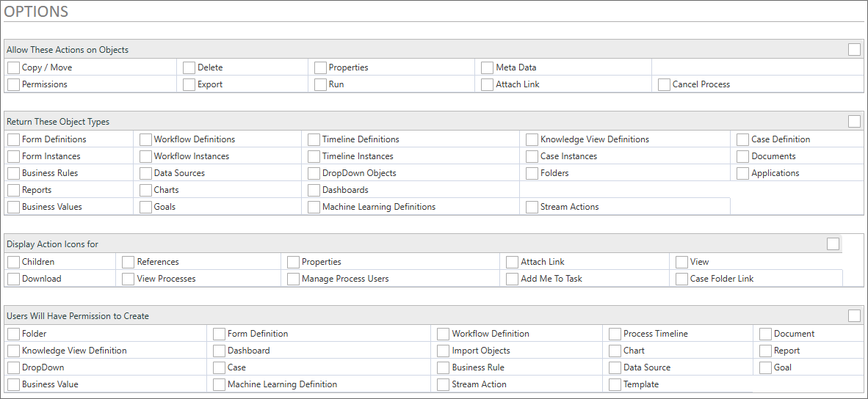Check the Case Folder Link option
The width and height of the screenshot is (868, 399).
(682, 279)
